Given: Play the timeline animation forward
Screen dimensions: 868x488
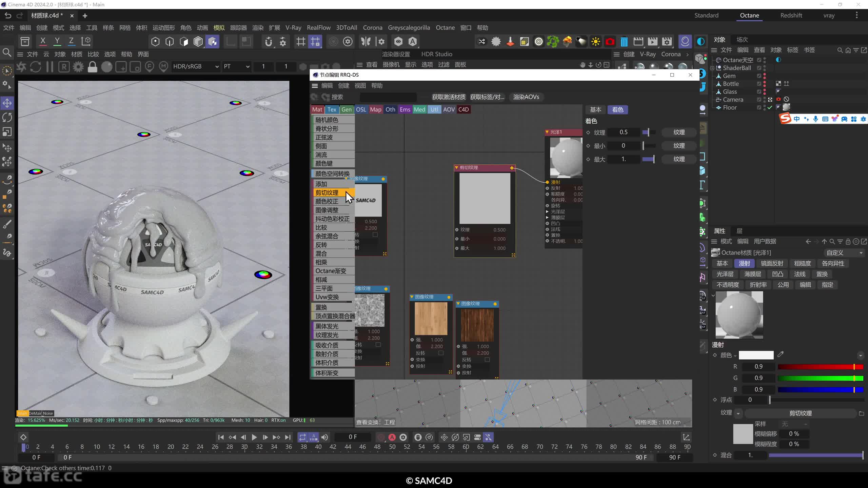Looking at the screenshot, I should click(x=254, y=437).
